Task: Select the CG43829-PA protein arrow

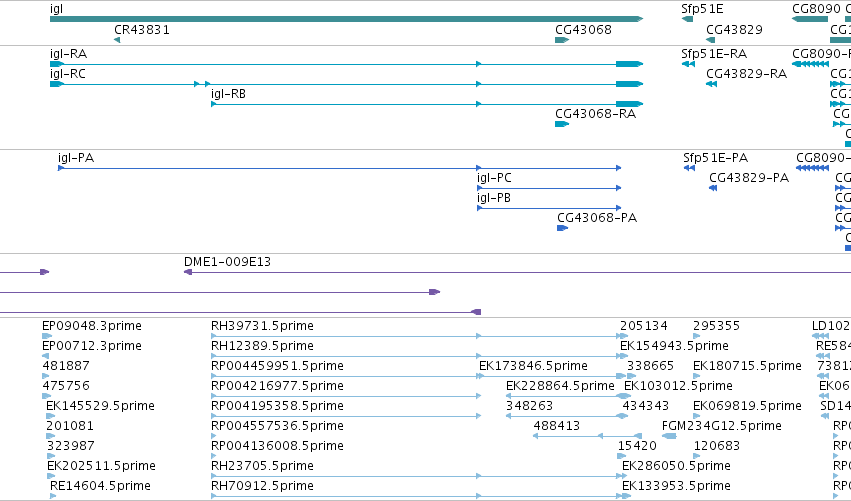Action: 713,188
